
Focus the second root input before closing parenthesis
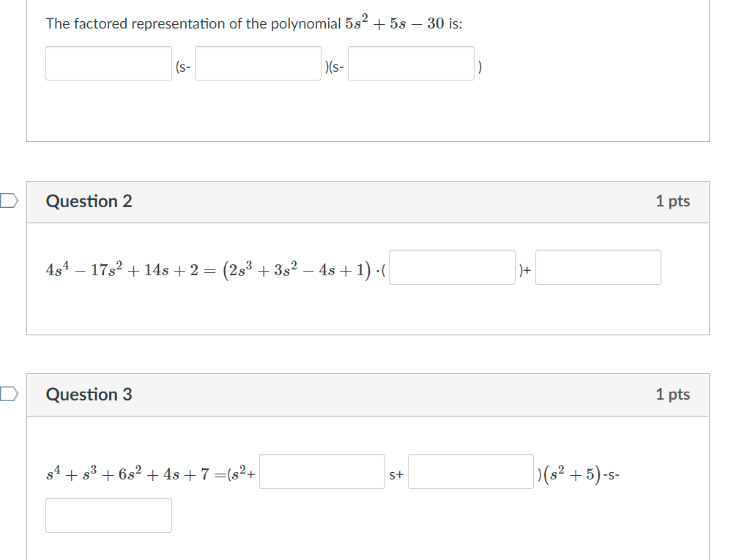point(411,64)
